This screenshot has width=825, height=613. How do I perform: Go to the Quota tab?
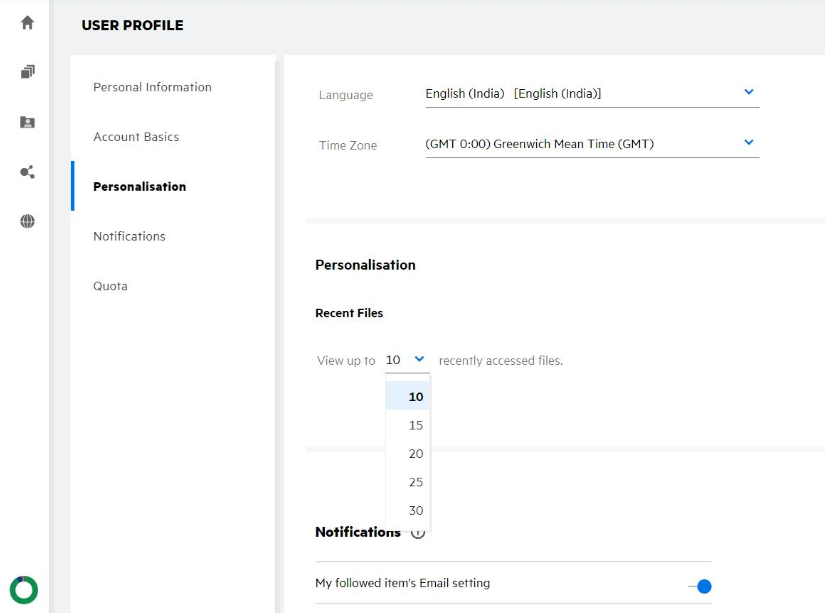(110, 286)
